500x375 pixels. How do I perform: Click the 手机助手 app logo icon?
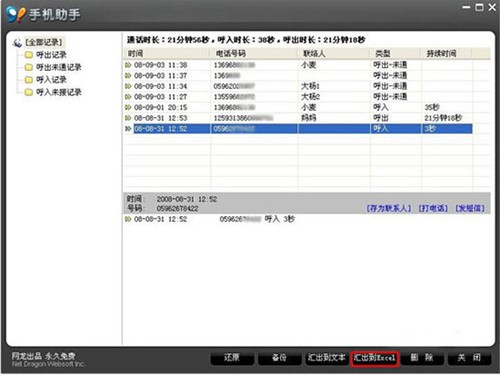pos(16,14)
